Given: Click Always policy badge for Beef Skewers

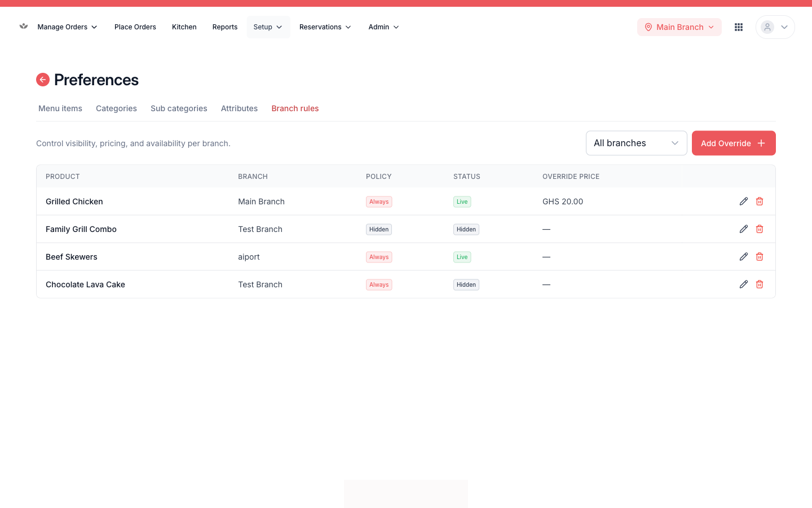Looking at the screenshot, I should tap(379, 257).
